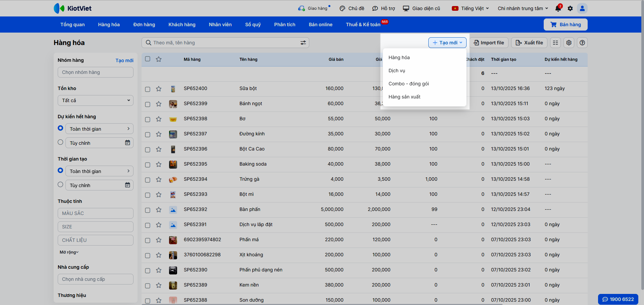
Task: Select Tùy chỉnh radio under Dự kiến hết hàng
Action: (60, 142)
